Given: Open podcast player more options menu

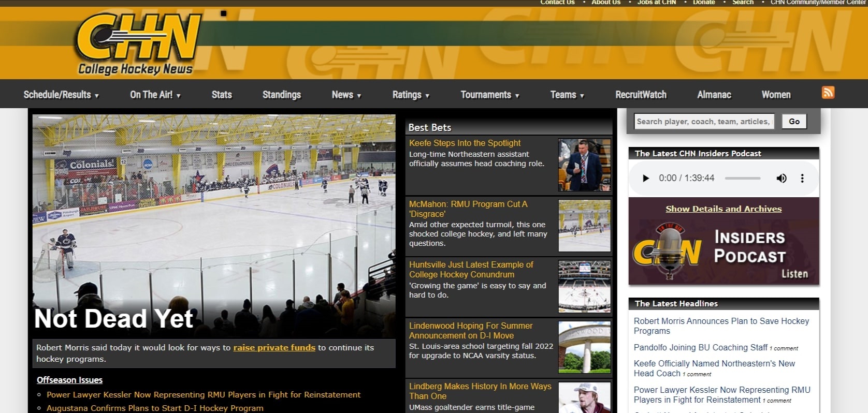Looking at the screenshot, I should [x=802, y=178].
